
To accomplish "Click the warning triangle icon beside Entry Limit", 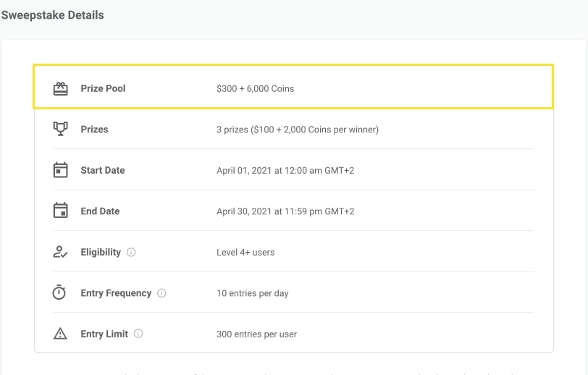I will coord(61,334).
